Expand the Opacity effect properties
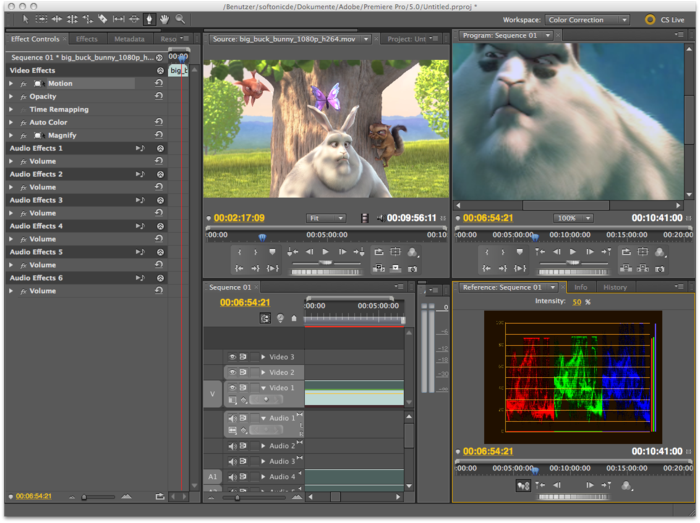700x523 pixels. 12,97
